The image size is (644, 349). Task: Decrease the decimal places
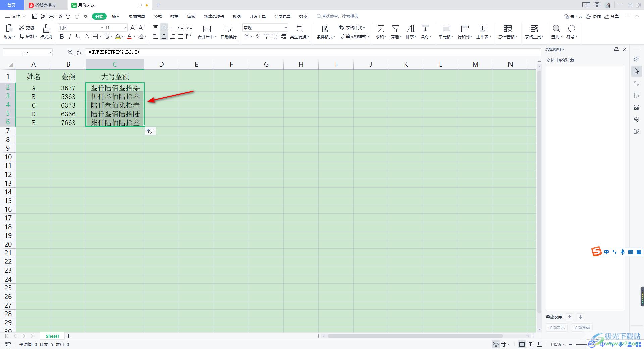pos(283,36)
